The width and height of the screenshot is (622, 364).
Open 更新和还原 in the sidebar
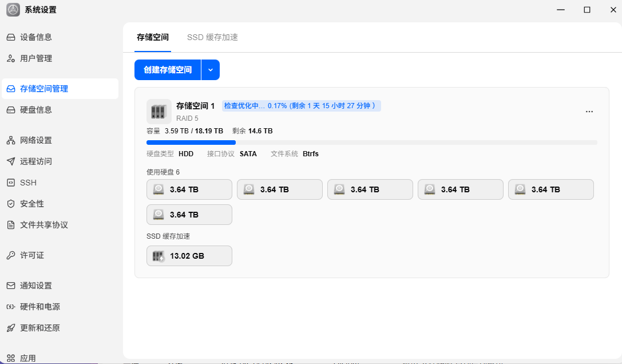(x=60, y=328)
